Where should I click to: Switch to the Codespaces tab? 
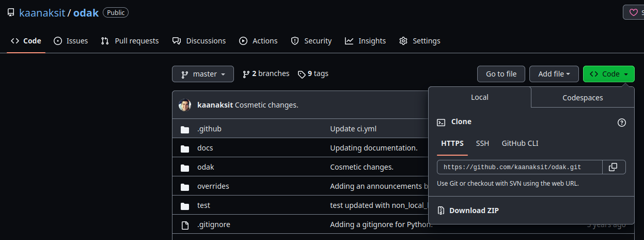[583, 97]
